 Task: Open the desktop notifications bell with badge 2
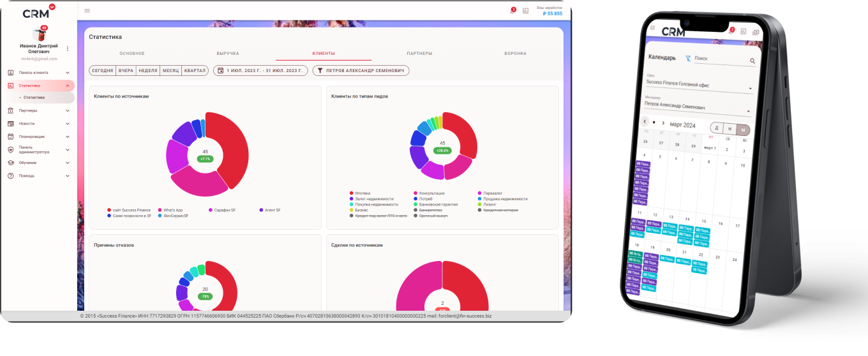click(x=513, y=11)
